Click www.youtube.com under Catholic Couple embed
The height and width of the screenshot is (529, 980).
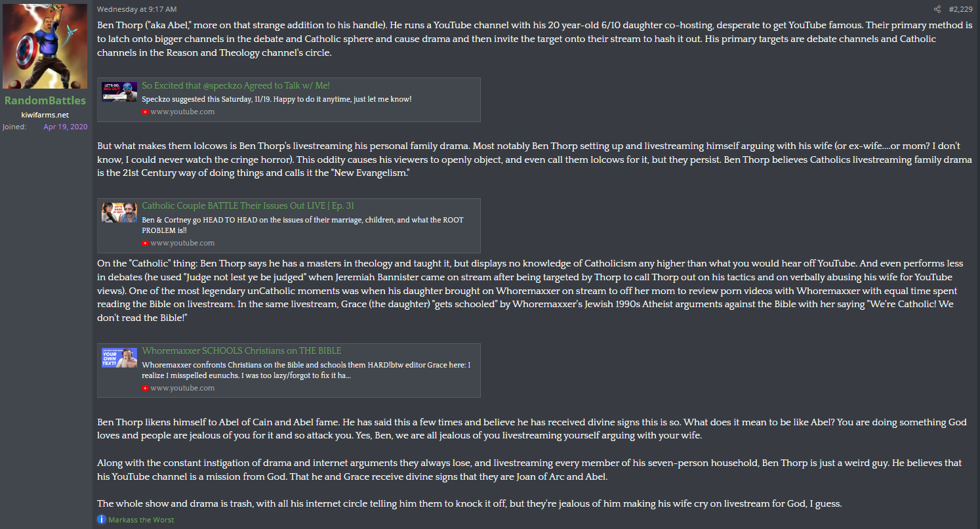point(182,243)
